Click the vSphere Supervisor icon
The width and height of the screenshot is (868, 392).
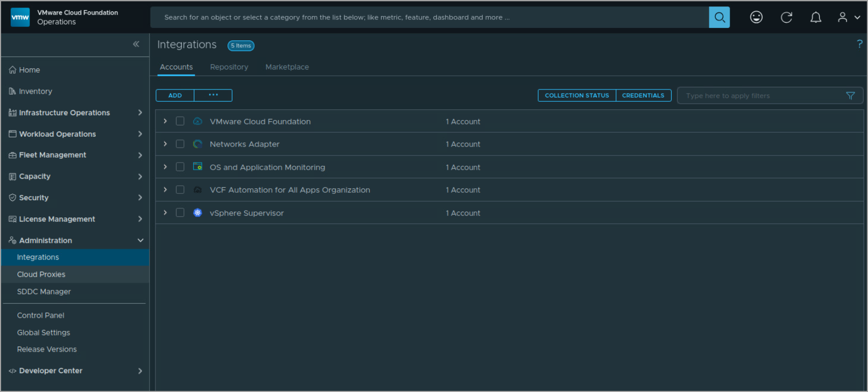pyautogui.click(x=197, y=213)
